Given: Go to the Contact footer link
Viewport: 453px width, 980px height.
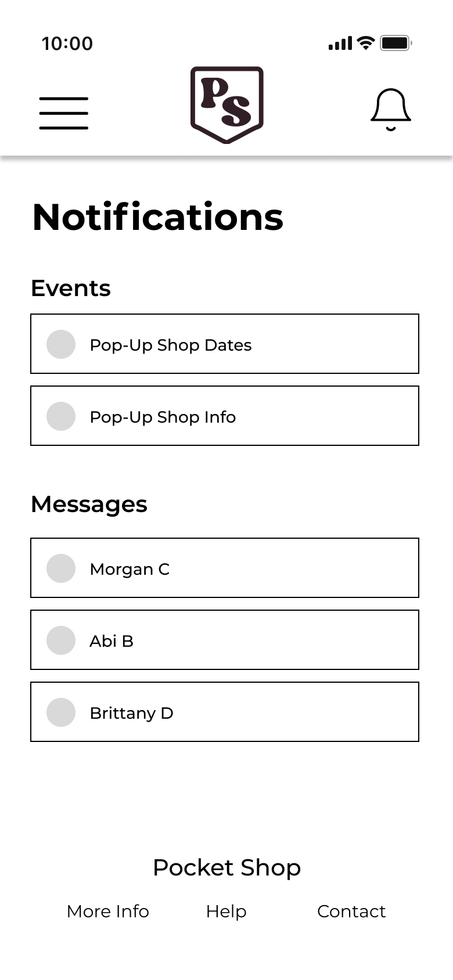Looking at the screenshot, I should click(351, 911).
